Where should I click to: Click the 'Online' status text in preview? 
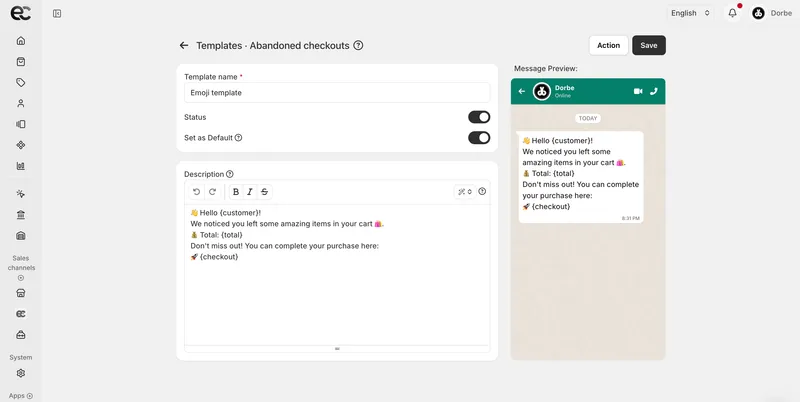[563, 96]
